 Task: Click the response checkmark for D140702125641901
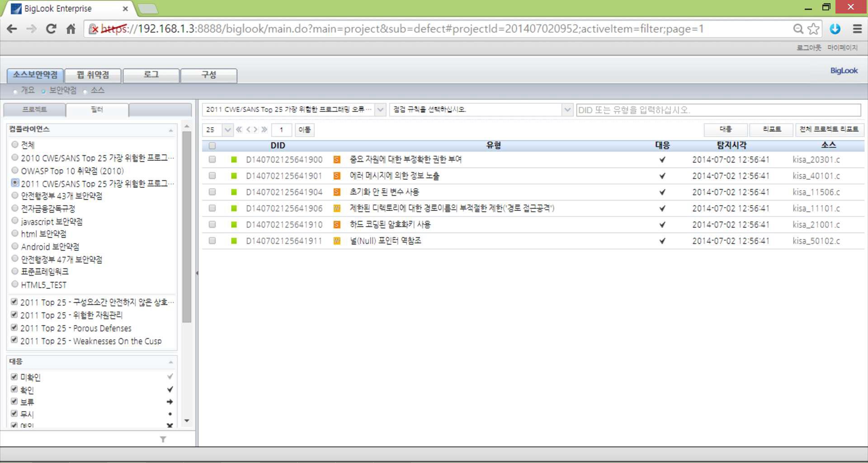pyautogui.click(x=662, y=176)
